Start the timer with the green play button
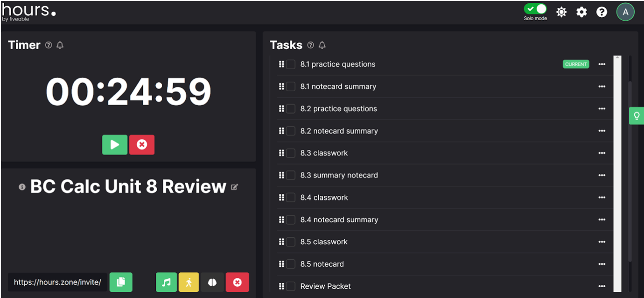The image size is (644, 298). click(115, 145)
